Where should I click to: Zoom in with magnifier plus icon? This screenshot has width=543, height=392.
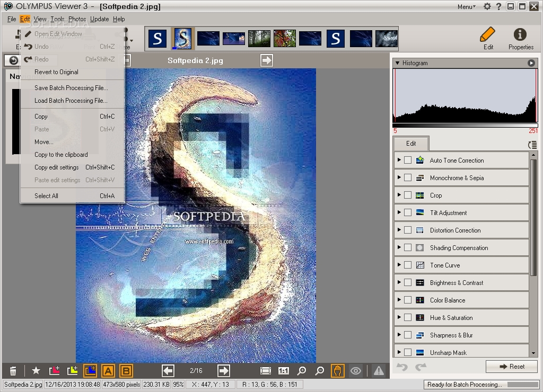coord(302,371)
